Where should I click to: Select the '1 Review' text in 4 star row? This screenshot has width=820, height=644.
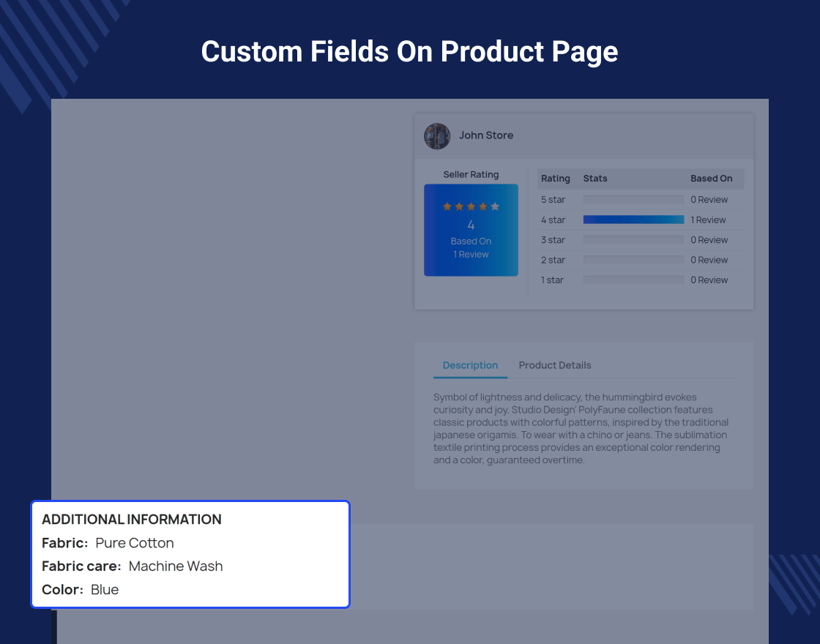pos(708,220)
